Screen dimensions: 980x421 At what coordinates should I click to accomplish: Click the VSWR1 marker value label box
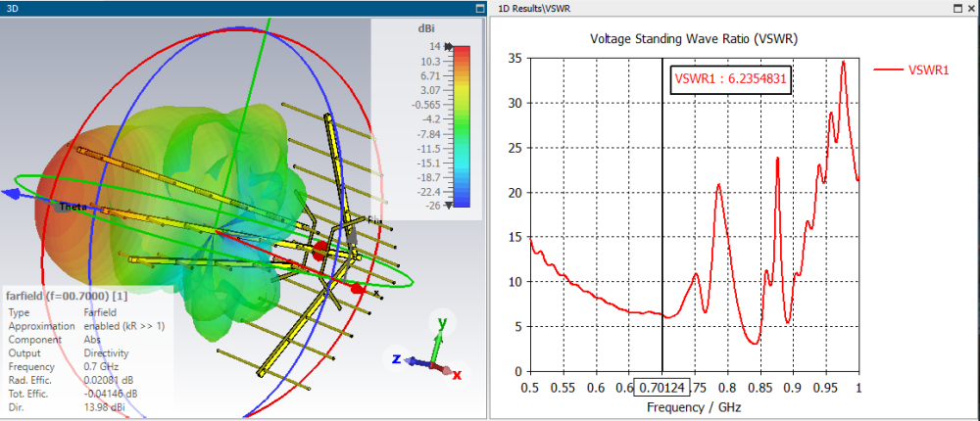point(730,79)
